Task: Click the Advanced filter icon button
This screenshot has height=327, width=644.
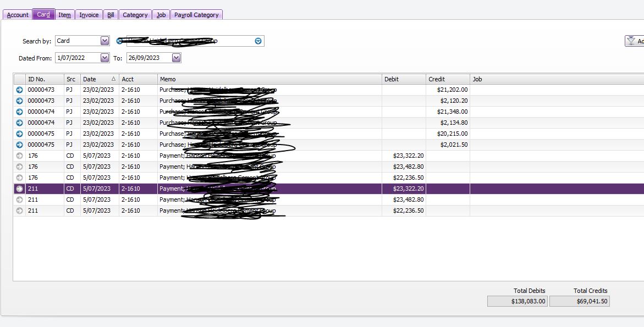Action: click(x=634, y=41)
